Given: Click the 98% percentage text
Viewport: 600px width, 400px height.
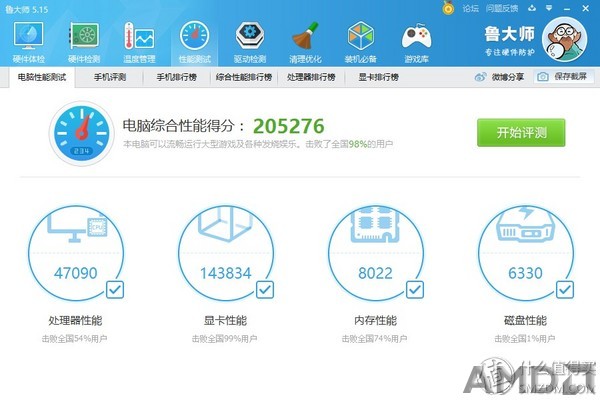Looking at the screenshot, I should [358, 144].
